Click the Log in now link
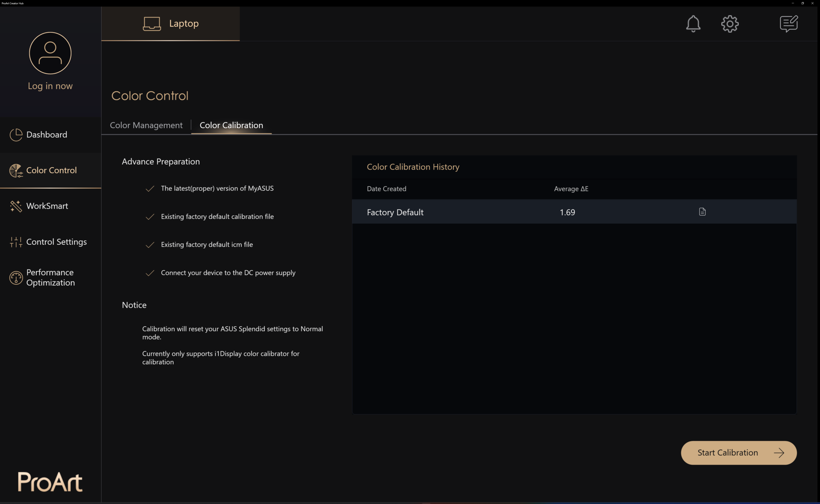The width and height of the screenshot is (820, 504). 50,86
